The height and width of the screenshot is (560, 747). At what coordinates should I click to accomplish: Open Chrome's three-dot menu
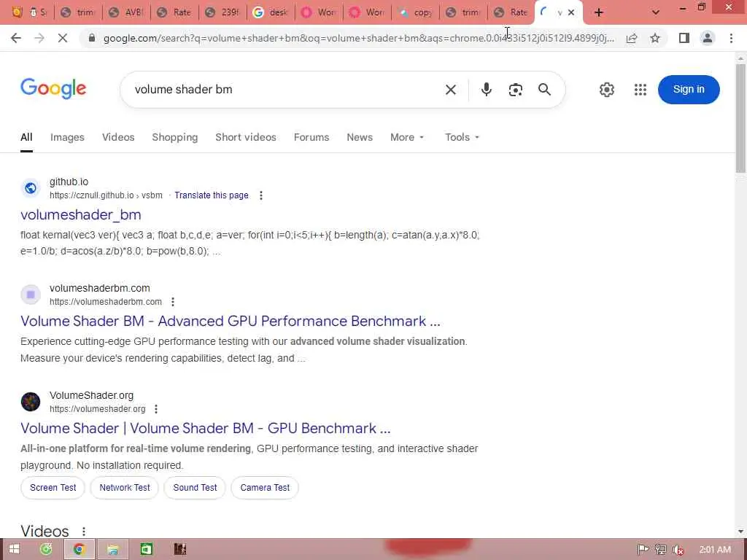[x=731, y=38]
